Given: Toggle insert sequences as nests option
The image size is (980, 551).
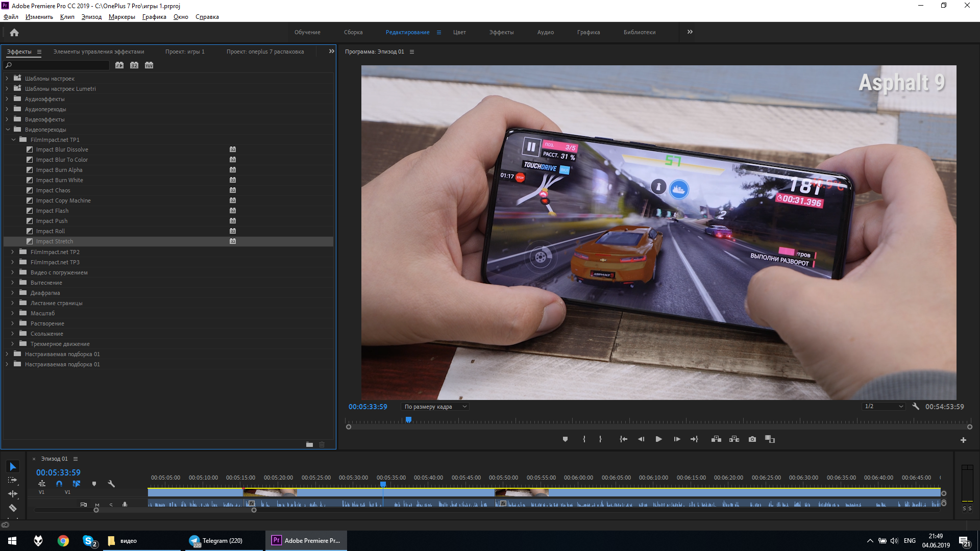Looking at the screenshot, I should (42, 484).
